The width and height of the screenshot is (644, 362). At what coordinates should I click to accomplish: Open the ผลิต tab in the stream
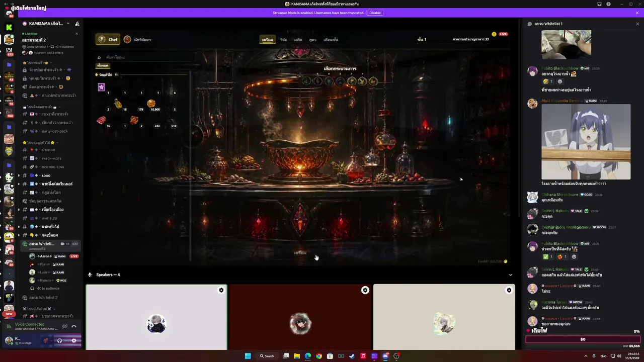pyautogui.click(x=298, y=40)
